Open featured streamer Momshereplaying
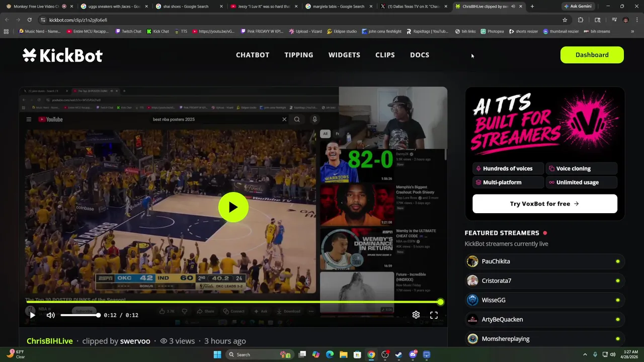 click(x=544, y=339)
